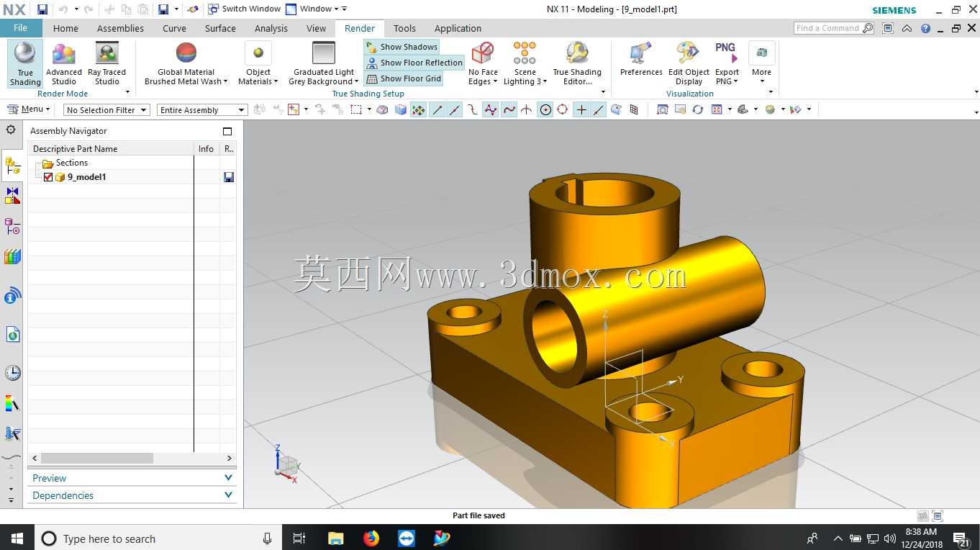Image resolution: width=980 pixels, height=550 pixels.
Task: Toggle Show Floor Grid
Action: point(403,78)
